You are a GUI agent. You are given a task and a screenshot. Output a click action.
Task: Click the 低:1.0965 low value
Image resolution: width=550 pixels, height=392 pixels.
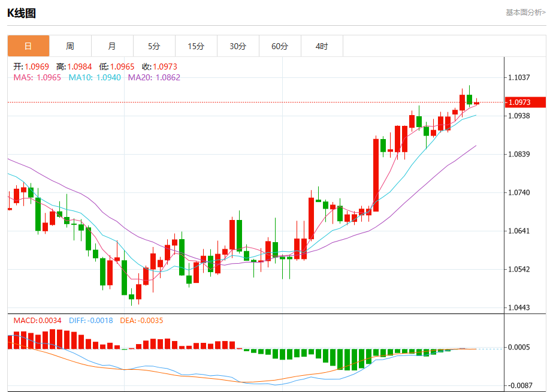pyautogui.click(x=117, y=67)
